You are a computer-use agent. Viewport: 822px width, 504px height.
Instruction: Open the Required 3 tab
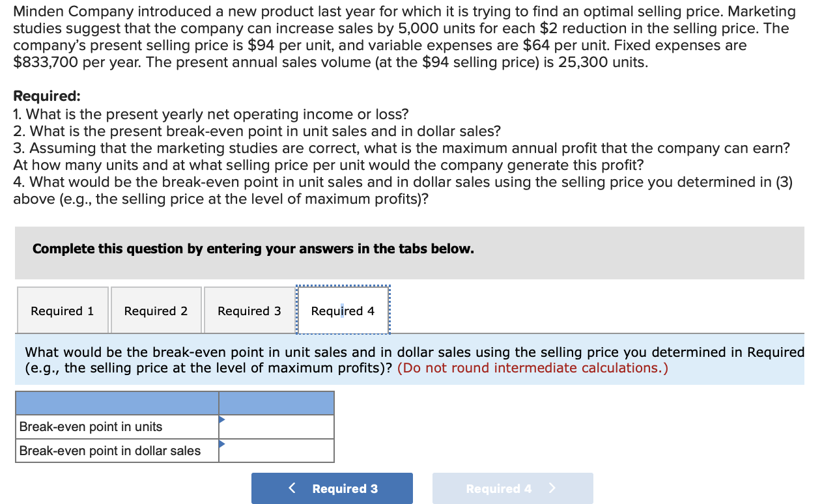pyautogui.click(x=249, y=311)
